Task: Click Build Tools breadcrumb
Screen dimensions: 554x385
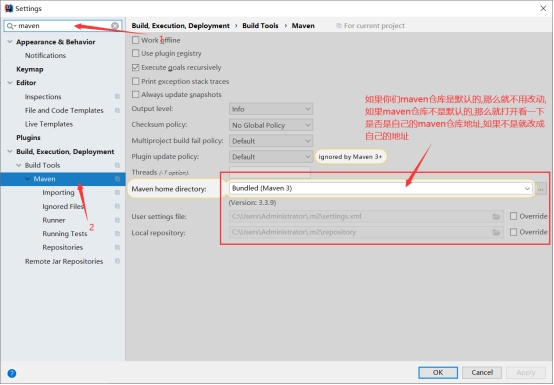Action: click(260, 26)
